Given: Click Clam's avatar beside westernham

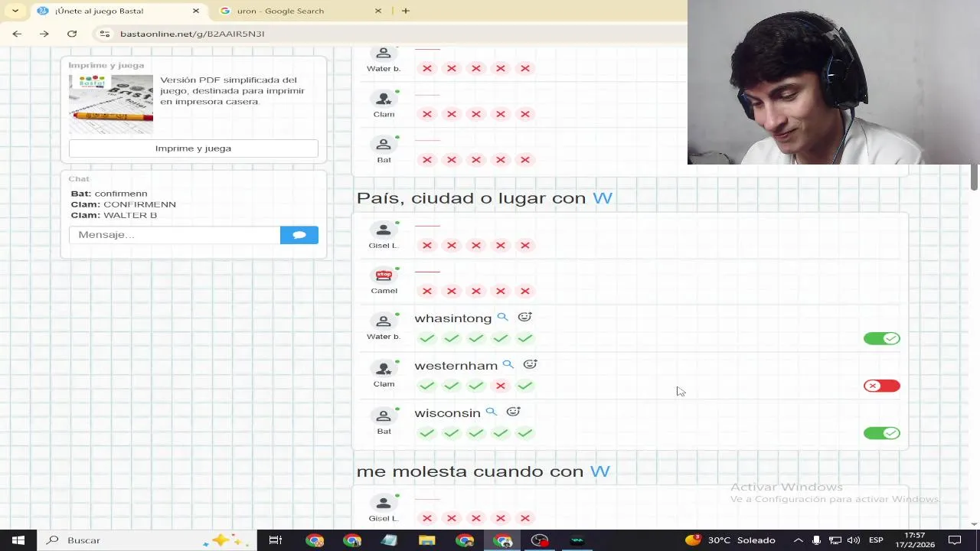Looking at the screenshot, I should (384, 368).
